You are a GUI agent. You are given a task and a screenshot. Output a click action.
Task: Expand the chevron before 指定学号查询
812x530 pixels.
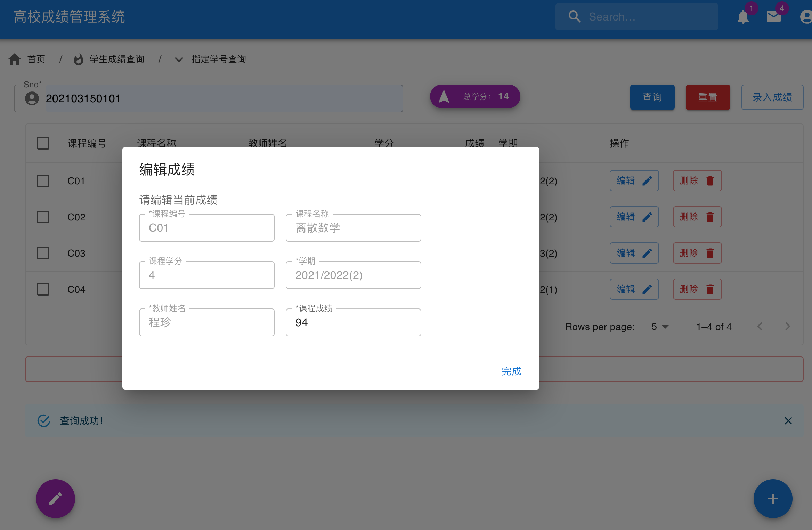tap(179, 59)
